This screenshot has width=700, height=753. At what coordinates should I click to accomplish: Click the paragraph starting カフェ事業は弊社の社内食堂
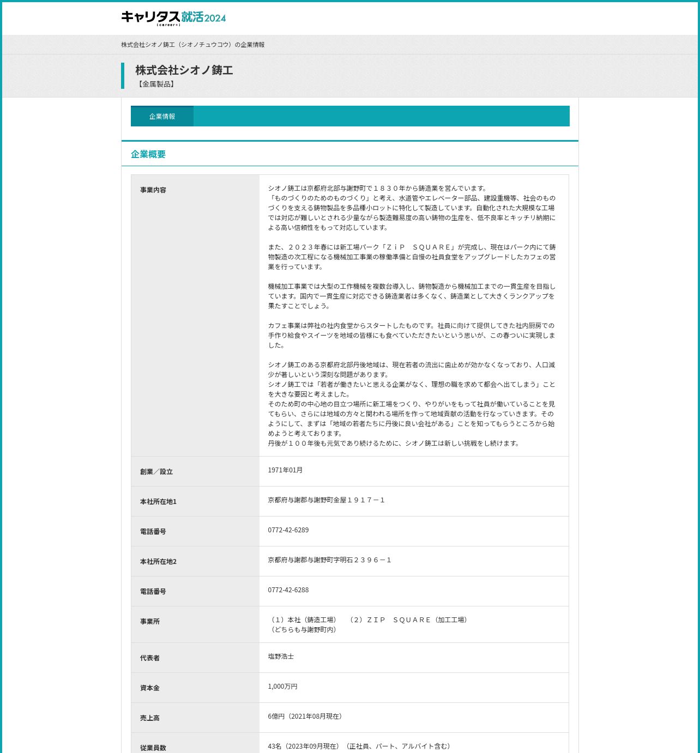[x=412, y=336]
